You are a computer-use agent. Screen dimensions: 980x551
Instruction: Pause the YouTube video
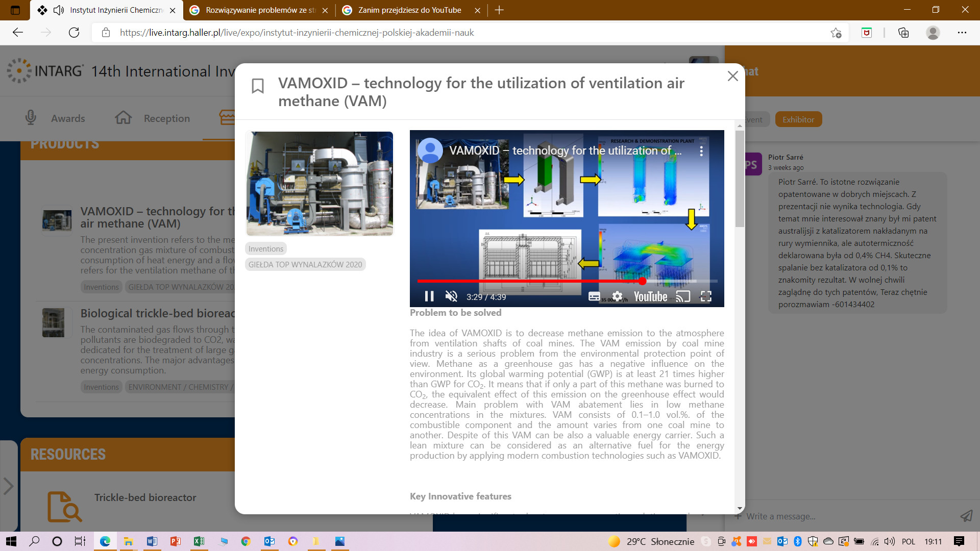429,296
